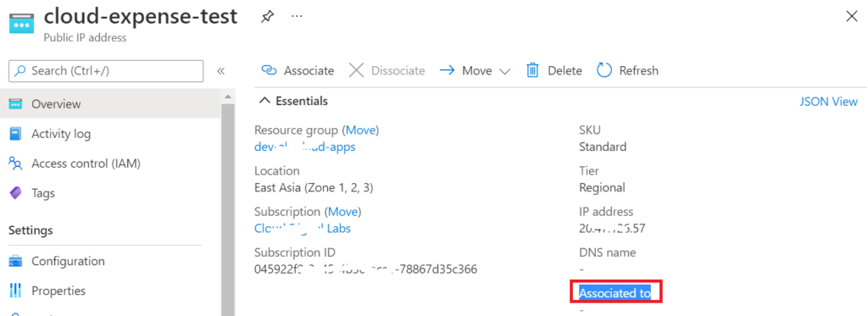Open the more options ellipsis menu
The width and height of the screenshot is (868, 316).
(297, 17)
